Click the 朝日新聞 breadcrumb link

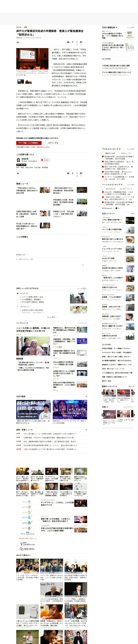[19, 27]
